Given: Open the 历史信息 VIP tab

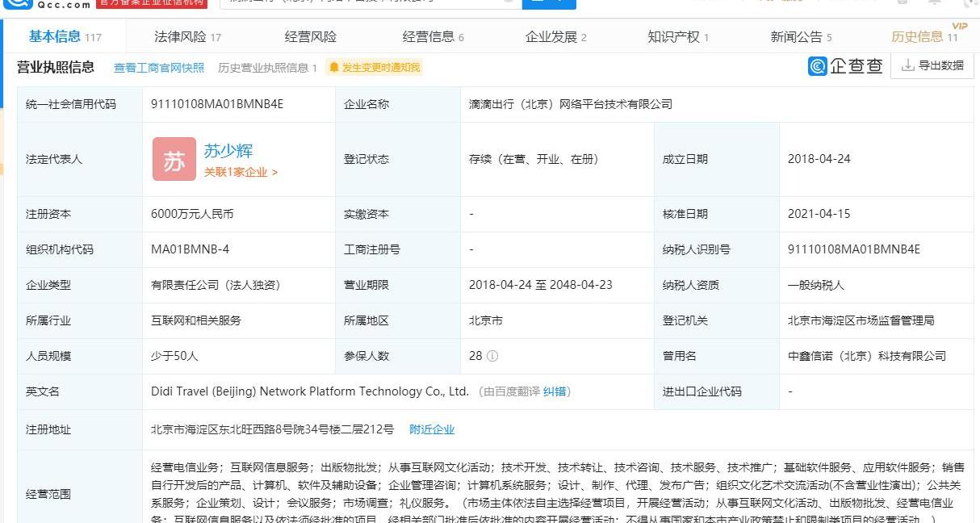Looking at the screenshot, I should coord(925,37).
